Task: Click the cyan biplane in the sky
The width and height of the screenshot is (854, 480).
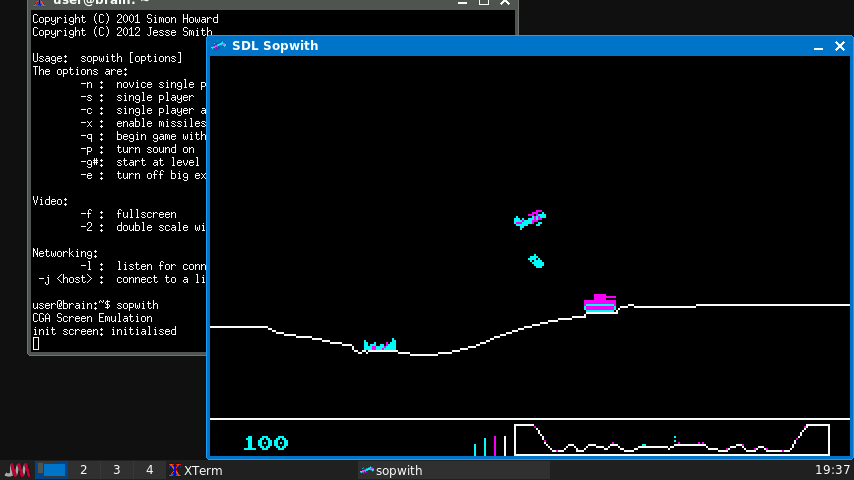Action: tap(530, 218)
